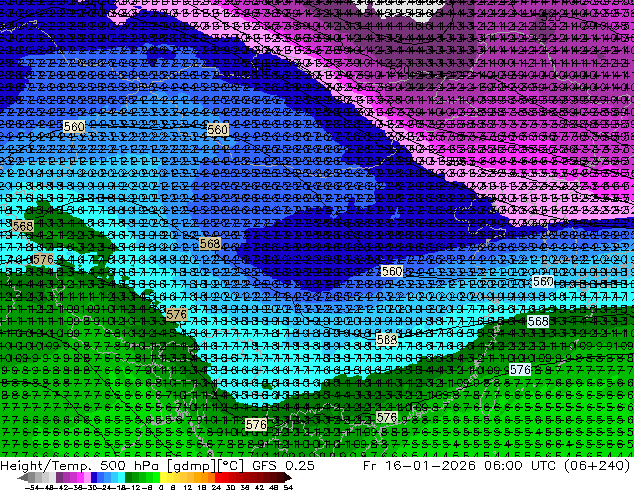This screenshot has height=490, width=634.
Task: Select the bright red legend swatch
Action: click(x=218, y=477)
